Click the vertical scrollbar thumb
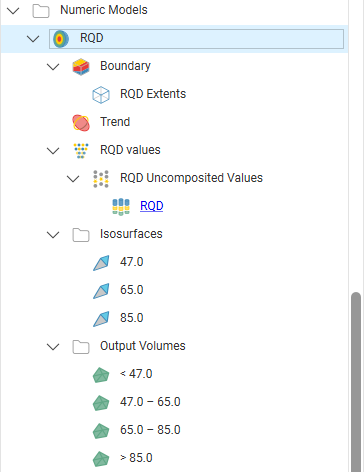 [356, 382]
